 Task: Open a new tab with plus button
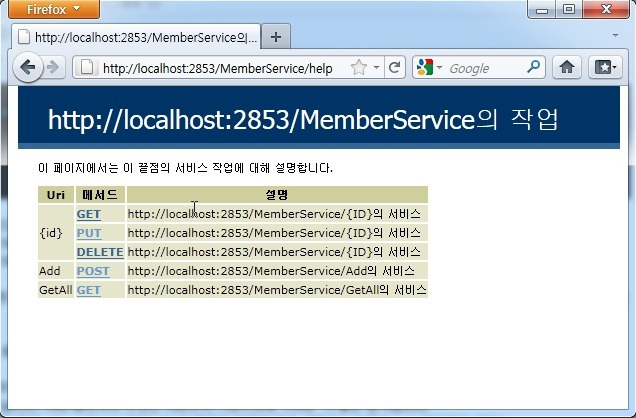[276, 37]
